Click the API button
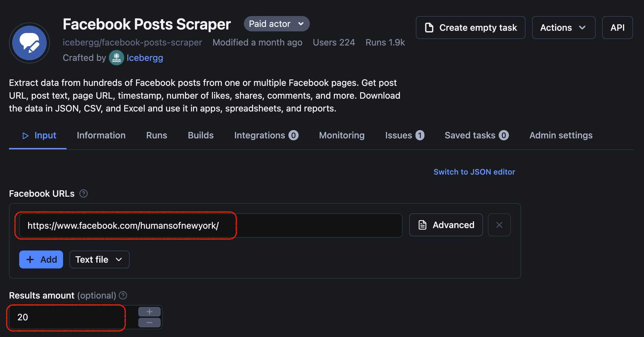The width and height of the screenshot is (644, 337). [617, 28]
